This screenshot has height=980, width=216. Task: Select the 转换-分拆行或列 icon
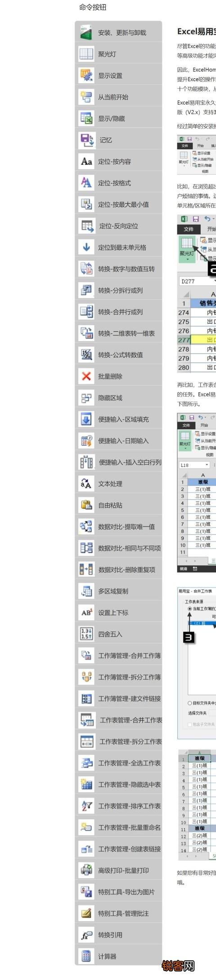[x=86, y=290]
